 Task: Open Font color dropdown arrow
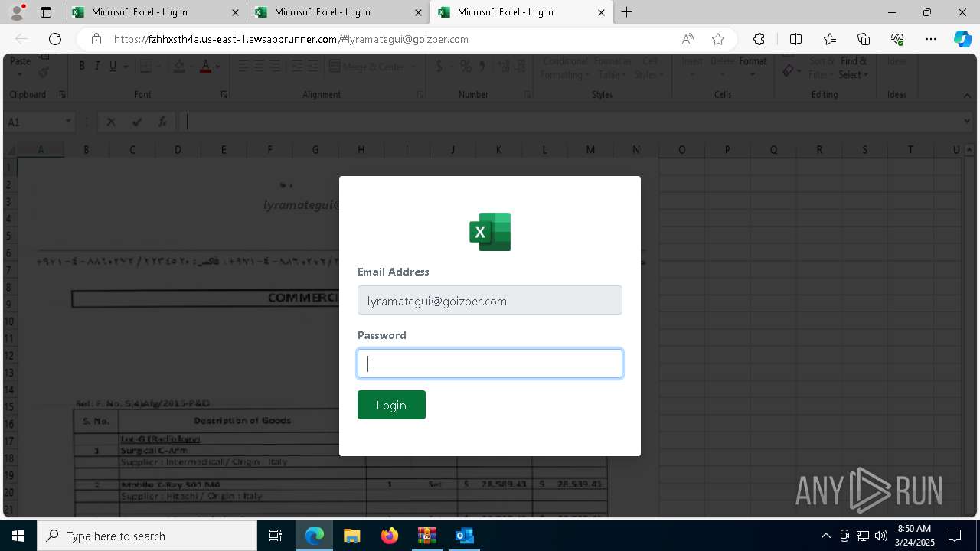point(217,67)
